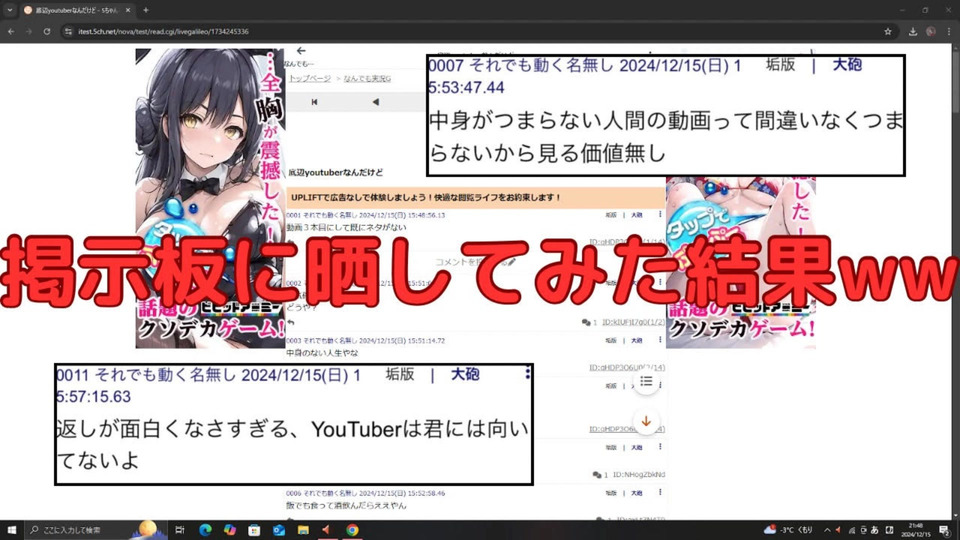Open Chrome profile avatar
This screenshot has height=540, width=960.
pyautogui.click(x=931, y=31)
